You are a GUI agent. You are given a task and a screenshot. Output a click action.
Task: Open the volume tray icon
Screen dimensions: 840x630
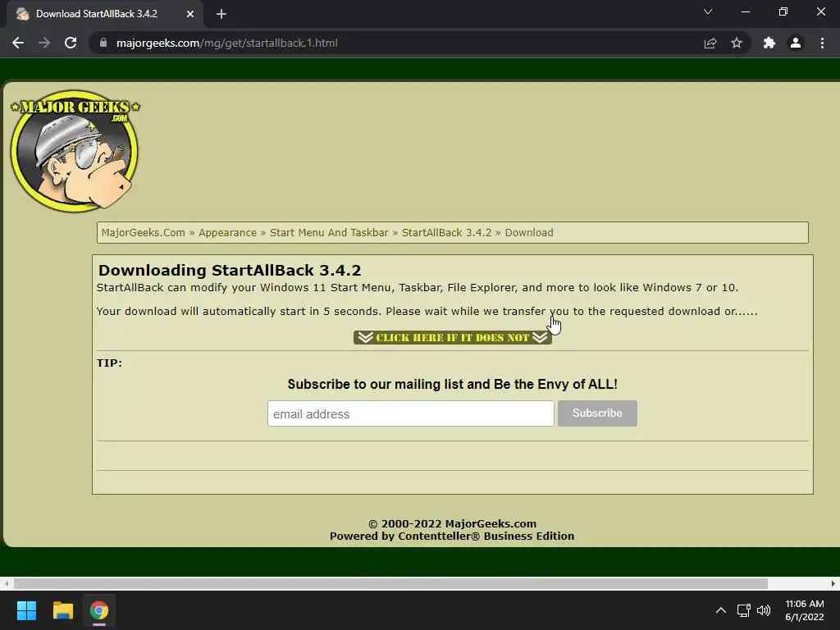[x=764, y=610]
